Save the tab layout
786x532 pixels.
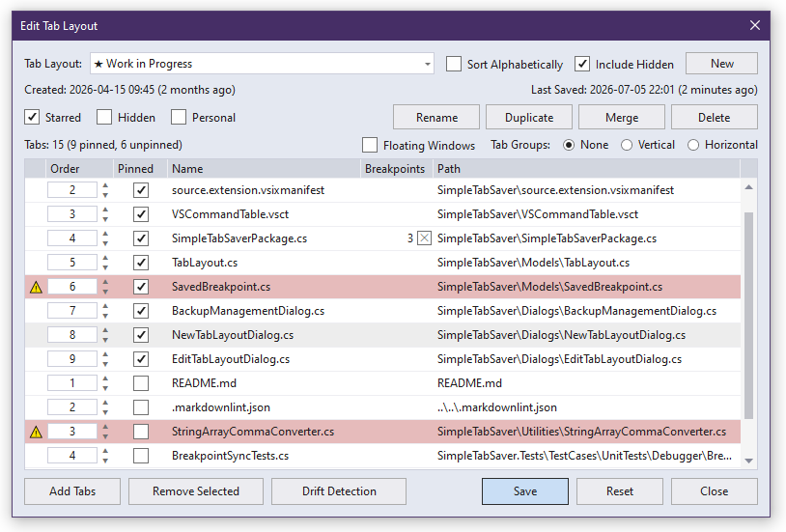click(525, 491)
